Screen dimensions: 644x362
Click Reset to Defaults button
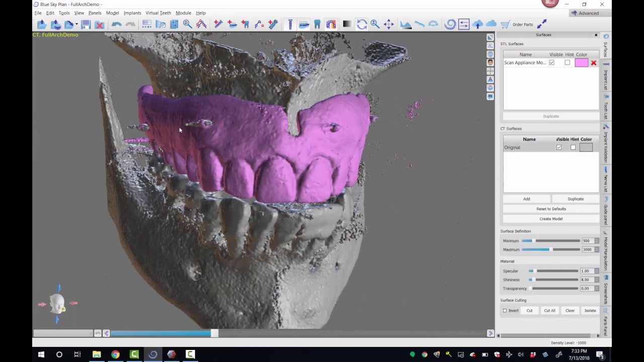pos(551,209)
